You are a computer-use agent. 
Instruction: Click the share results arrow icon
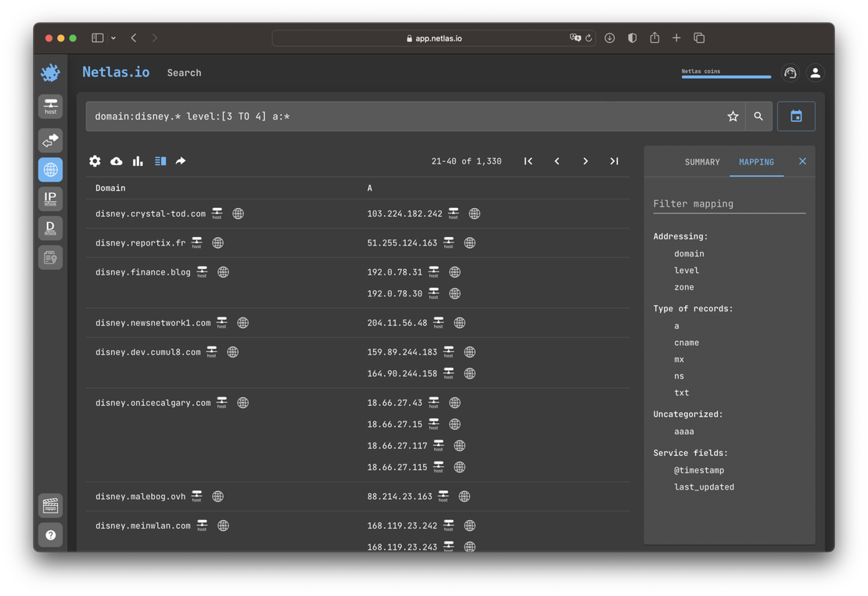click(181, 161)
